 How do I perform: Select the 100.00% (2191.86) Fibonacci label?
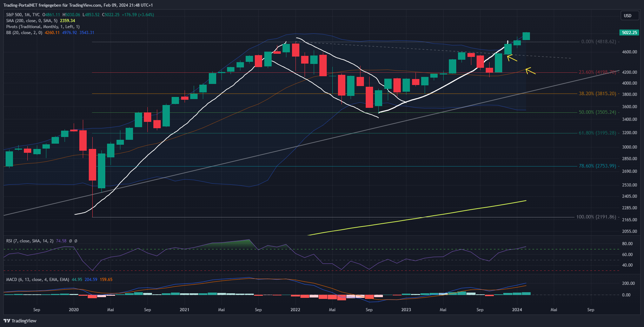pyautogui.click(x=596, y=217)
